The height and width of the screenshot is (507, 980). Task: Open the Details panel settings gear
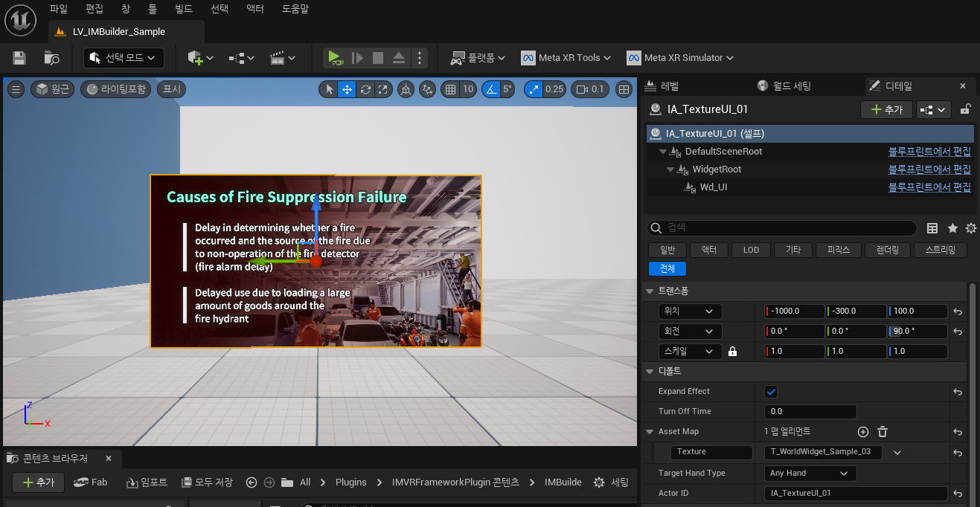(970, 228)
